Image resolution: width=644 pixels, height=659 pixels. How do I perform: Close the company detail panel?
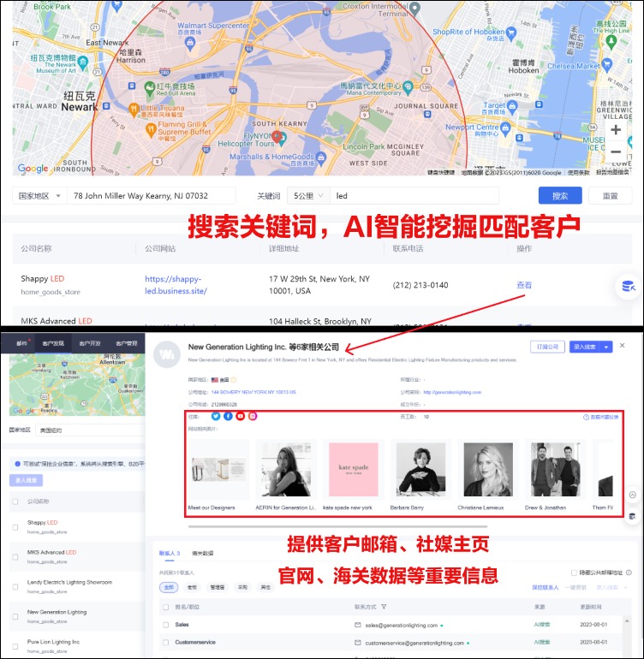click(622, 346)
